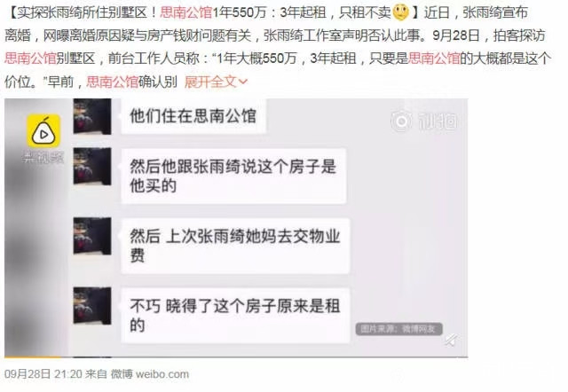The image size is (568, 392).
Task: Click the Pear Video logo icon
Action: click(x=43, y=130)
